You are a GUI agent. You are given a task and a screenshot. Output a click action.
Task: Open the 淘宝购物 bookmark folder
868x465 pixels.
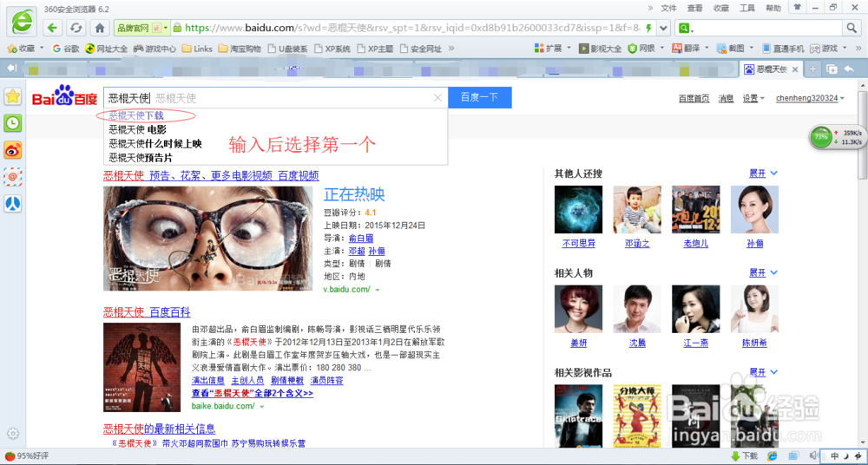coord(240,49)
